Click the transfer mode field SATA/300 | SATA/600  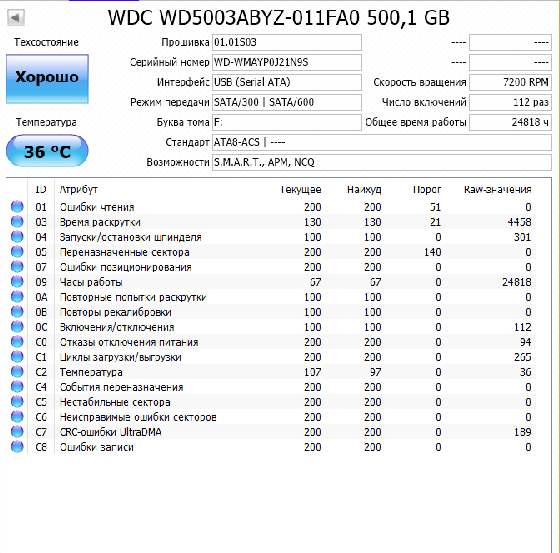coord(287,103)
